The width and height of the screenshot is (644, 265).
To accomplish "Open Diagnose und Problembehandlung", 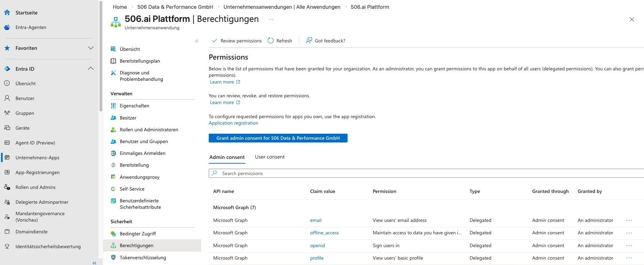I will click(x=141, y=76).
